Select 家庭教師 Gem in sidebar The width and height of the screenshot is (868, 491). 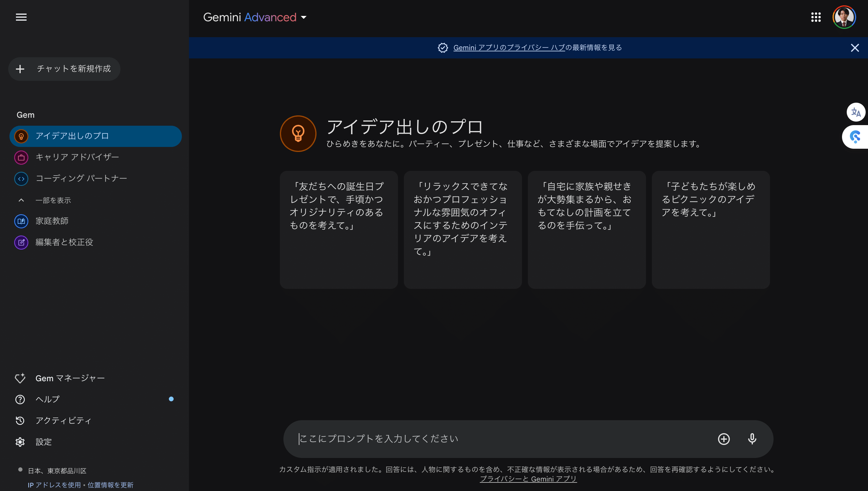click(x=52, y=221)
